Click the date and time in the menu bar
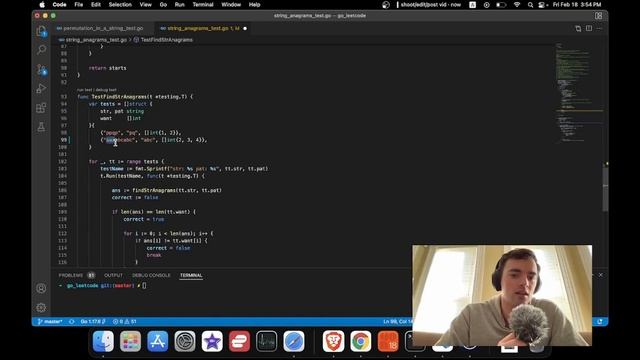This screenshot has height=360, width=640. pos(577,4)
